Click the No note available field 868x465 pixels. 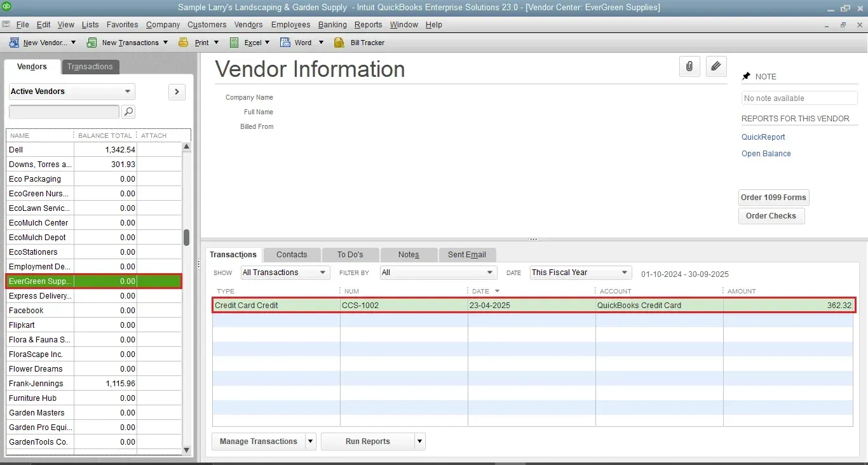coord(799,98)
